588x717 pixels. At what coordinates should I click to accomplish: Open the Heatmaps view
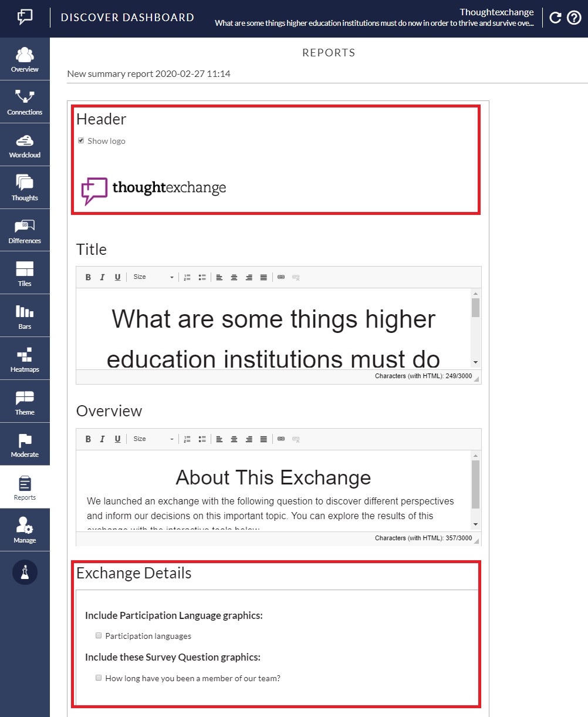[25, 359]
